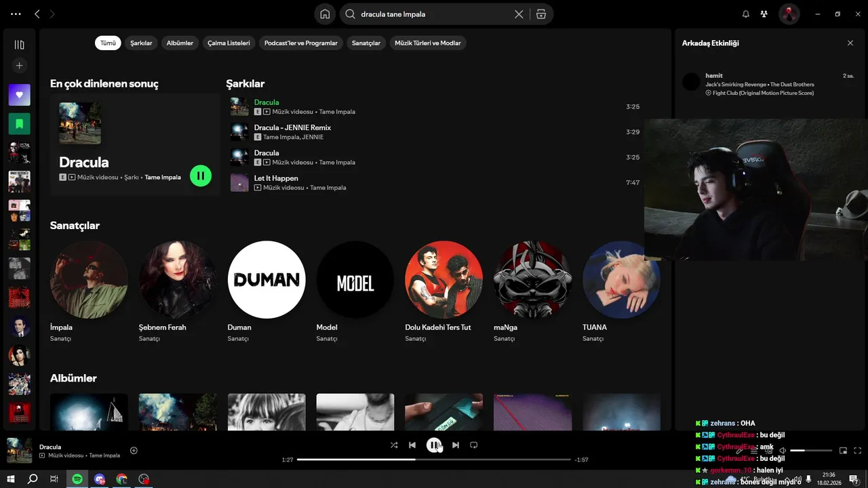Enter full screen mode icon
Screen dimensions: 868x488
(858, 451)
